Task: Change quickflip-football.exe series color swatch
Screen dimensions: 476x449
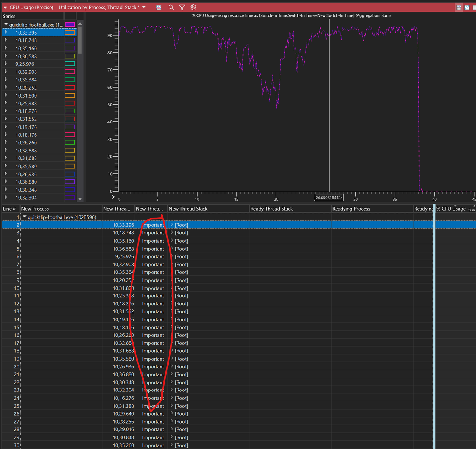Action: click(x=70, y=25)
